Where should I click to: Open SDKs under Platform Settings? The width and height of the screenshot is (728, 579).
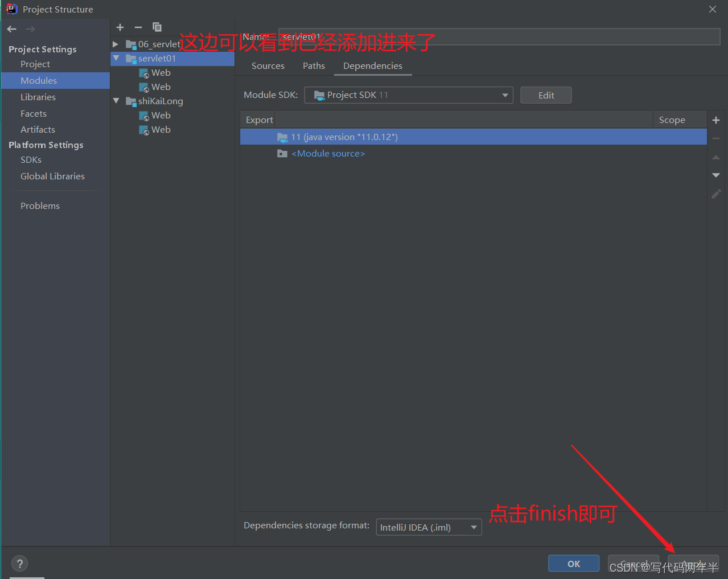pyautogui.click(x=31, y=160)
